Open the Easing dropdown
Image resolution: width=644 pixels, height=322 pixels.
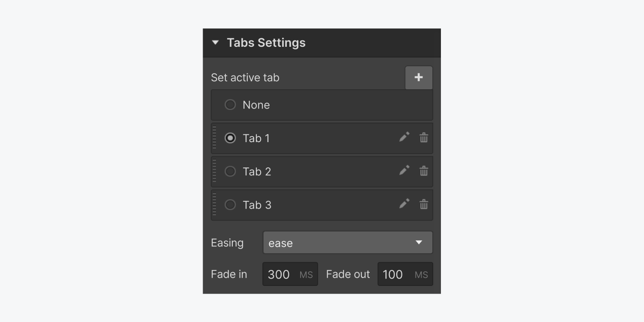[347, 243]
